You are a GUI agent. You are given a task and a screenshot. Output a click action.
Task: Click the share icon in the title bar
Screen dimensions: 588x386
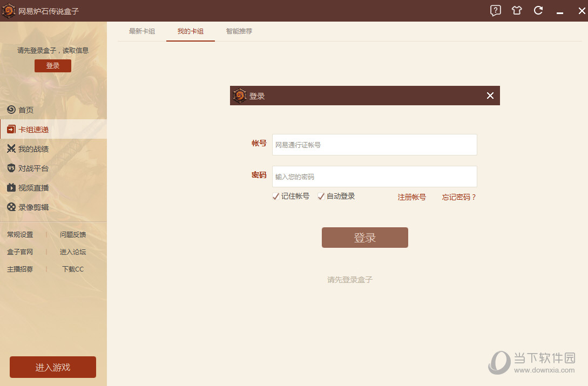click(x=516, y=10)
